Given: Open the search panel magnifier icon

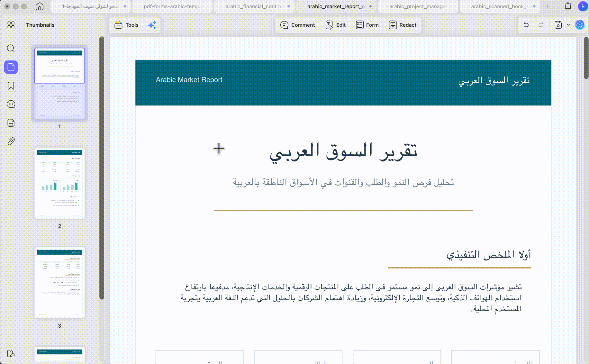Looking at the screenshot, I should click(11, 48).
